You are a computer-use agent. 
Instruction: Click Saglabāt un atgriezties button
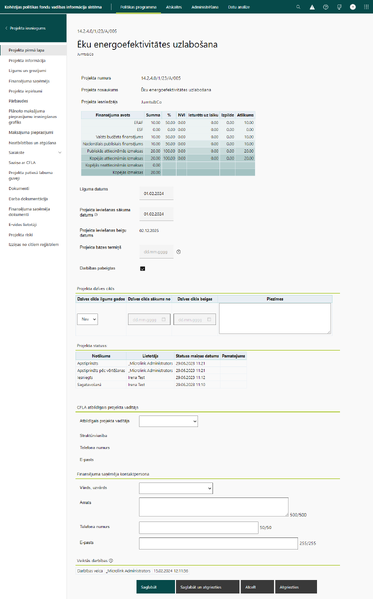[208, 587]
